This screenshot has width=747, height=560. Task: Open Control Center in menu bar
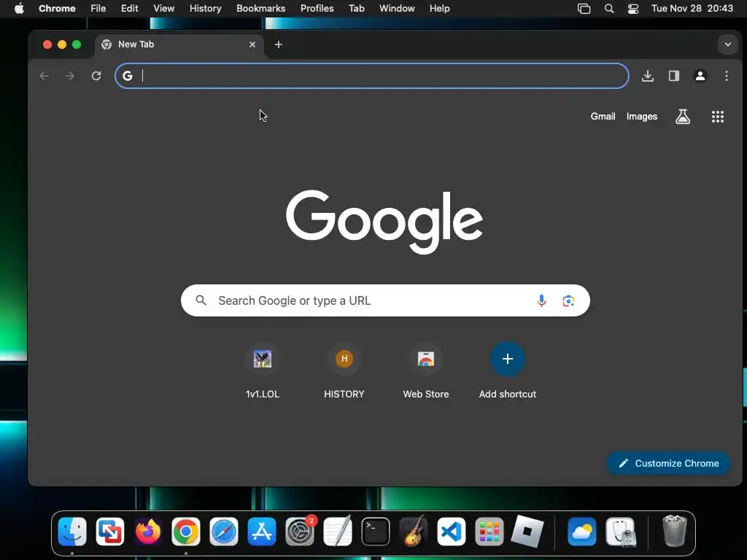[x=632, y=8]
